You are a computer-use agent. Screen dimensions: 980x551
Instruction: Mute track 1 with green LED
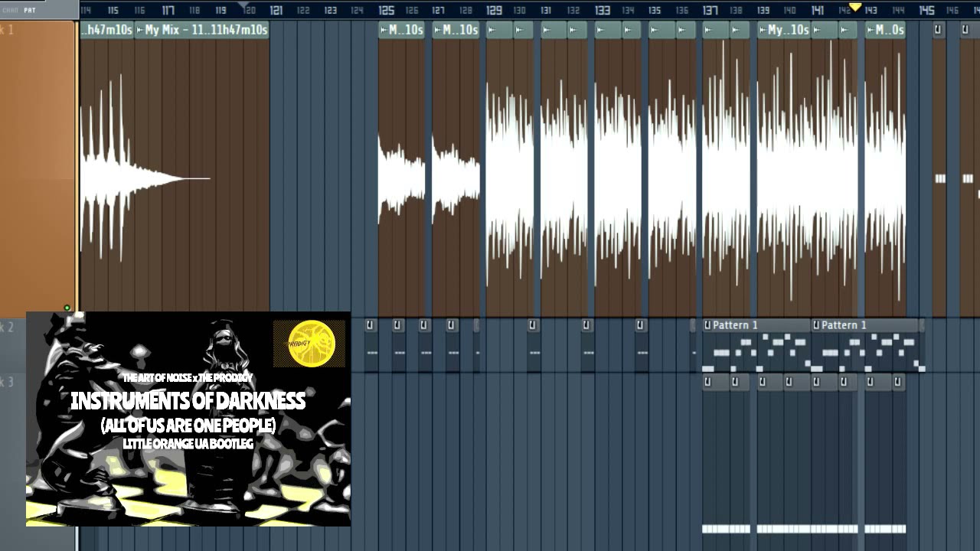point(67,308)
